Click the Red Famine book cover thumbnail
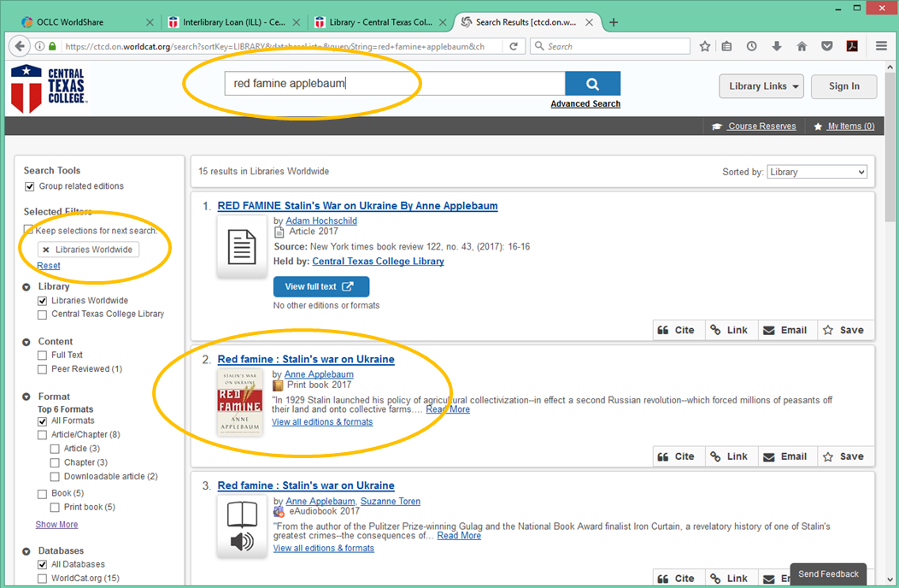The image size is (899, 588). [x=239, y=402]
